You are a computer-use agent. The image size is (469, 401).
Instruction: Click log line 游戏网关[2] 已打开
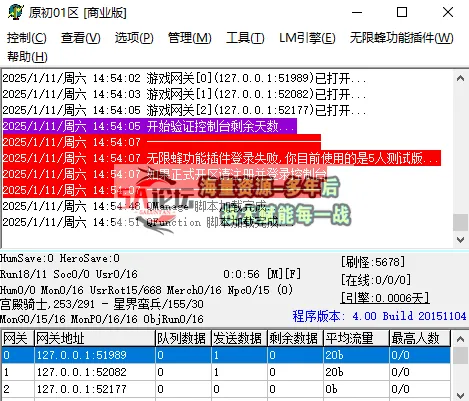(x=184, y=110)
